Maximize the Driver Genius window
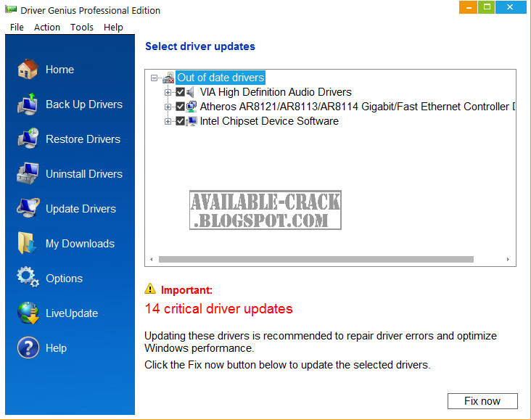This screenshot has height=420, width=531. (487, 7)
